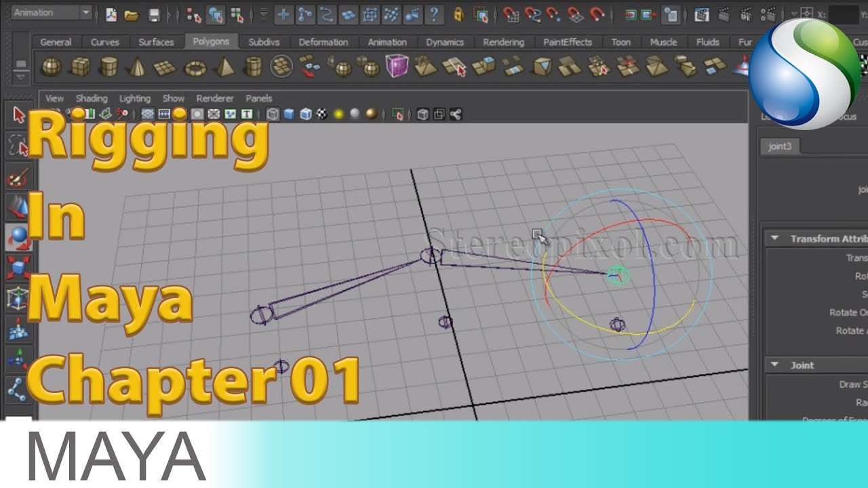
Task: Open the Animation menu set dropdown
Action: (x=52, y=12)
